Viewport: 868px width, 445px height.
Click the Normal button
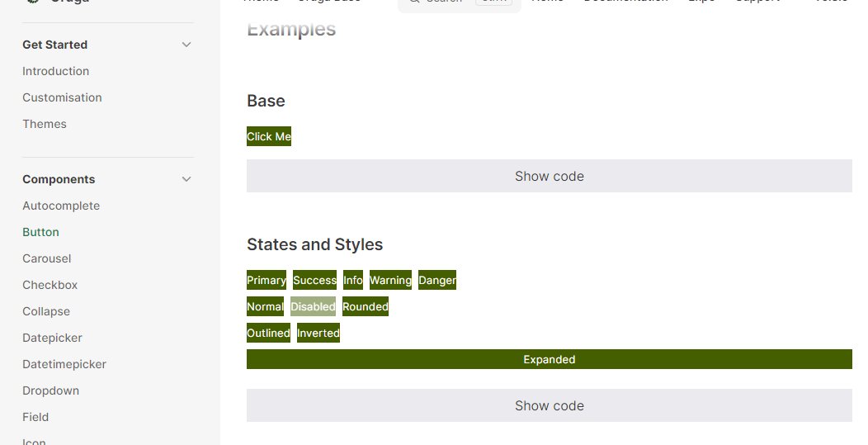265,306
